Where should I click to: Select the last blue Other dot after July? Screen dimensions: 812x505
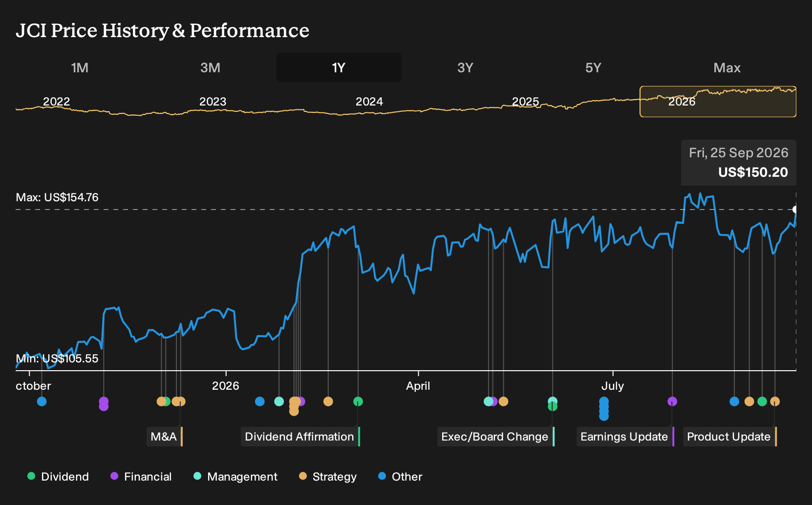pyautogui.click(x=734, y=401)
